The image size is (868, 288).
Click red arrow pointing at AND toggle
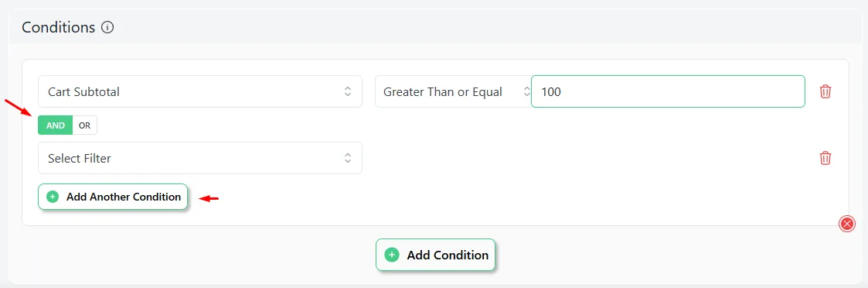click(x=17, y=108)
